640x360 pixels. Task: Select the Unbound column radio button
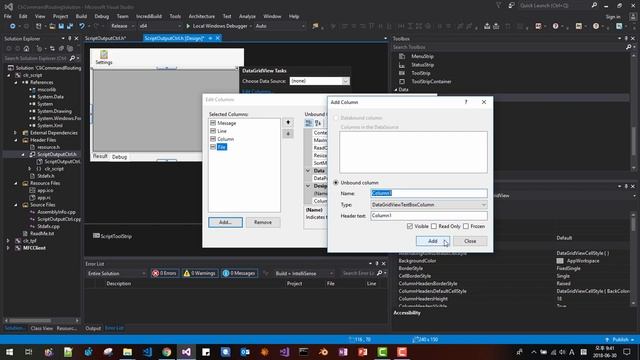(336, 182)
